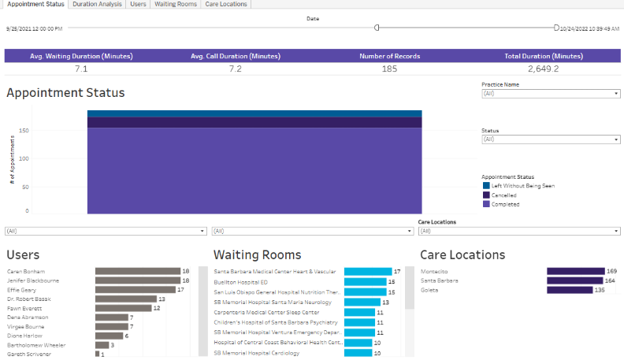Expand the Practice Name filter dropdown
The height and width of the screenshot is (364, 624).
coord(550,93)
